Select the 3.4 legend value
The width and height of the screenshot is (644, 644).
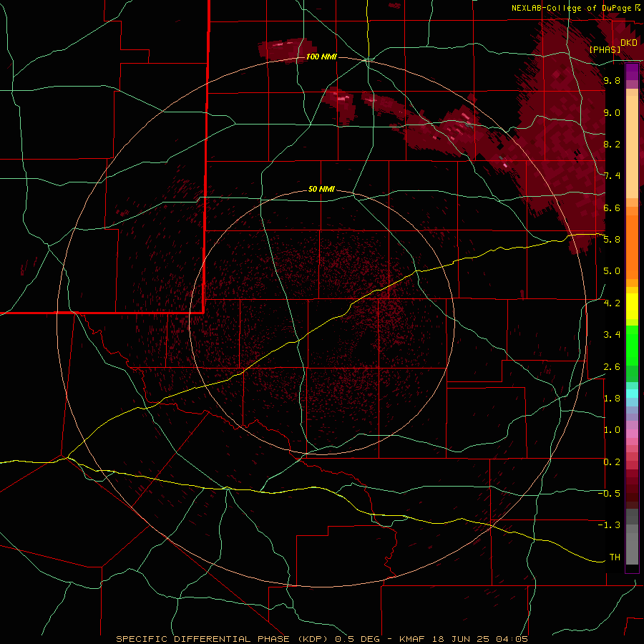pyautogui.click(x=612, y=335)
